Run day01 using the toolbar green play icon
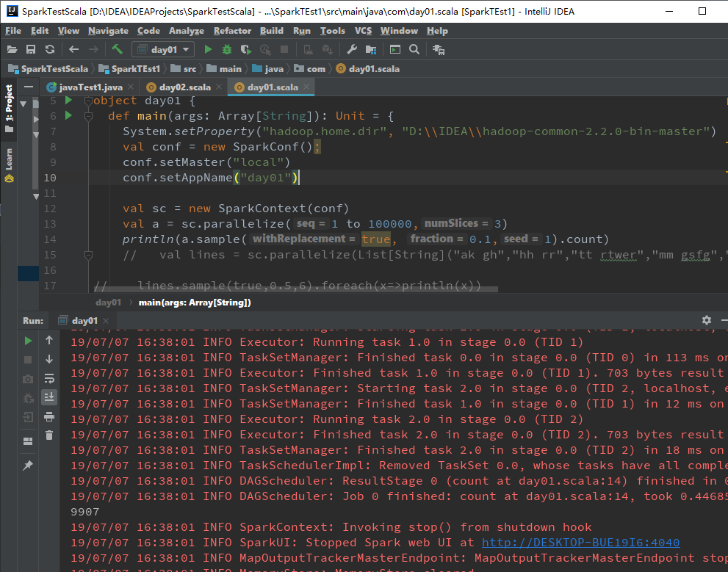728x572 pixels. point(208,50)
